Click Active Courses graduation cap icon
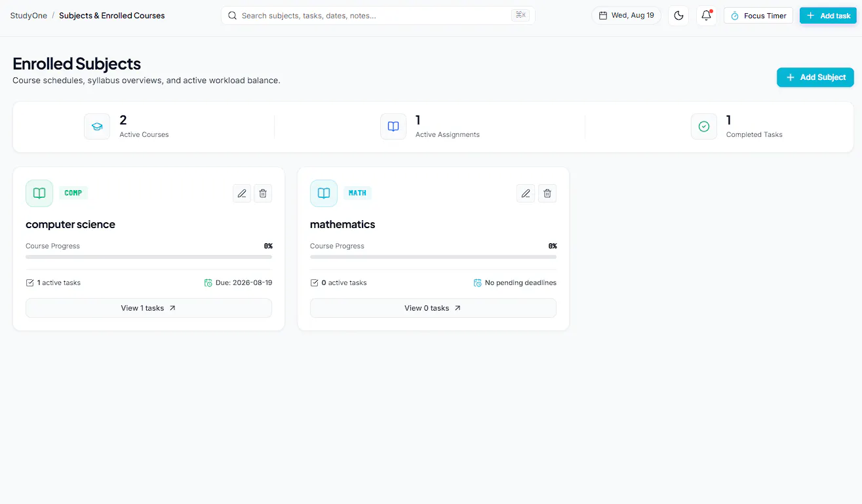The width and height of the screenshot is (862, 504). [x=97, y=126]
